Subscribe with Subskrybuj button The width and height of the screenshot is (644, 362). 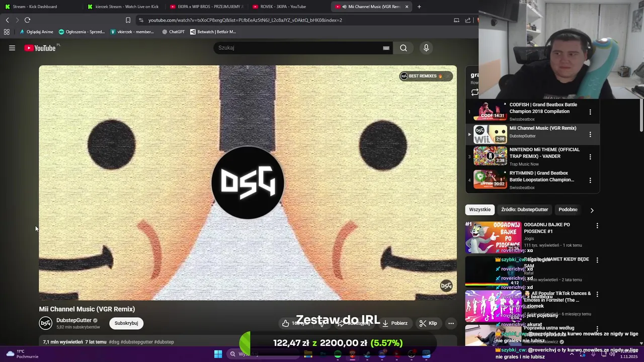[x=126, y=323]
